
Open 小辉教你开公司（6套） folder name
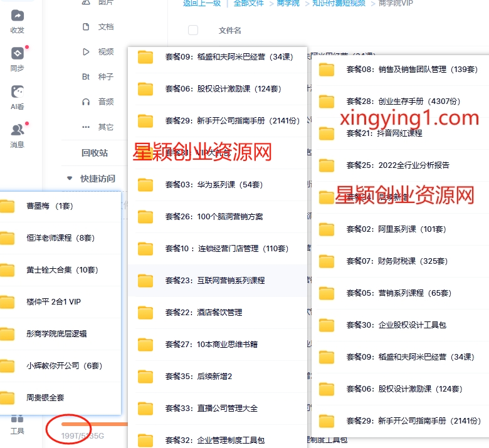click(x=64, y=366)
